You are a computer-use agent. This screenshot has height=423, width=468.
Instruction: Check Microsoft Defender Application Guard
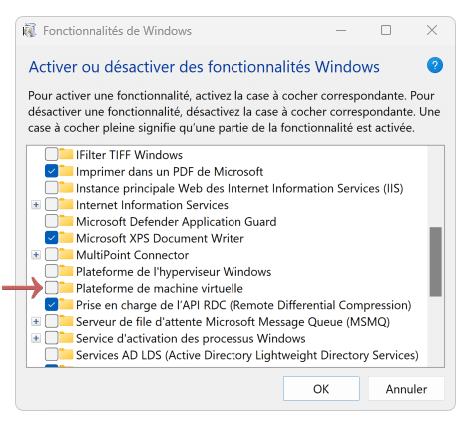(51, 221)
